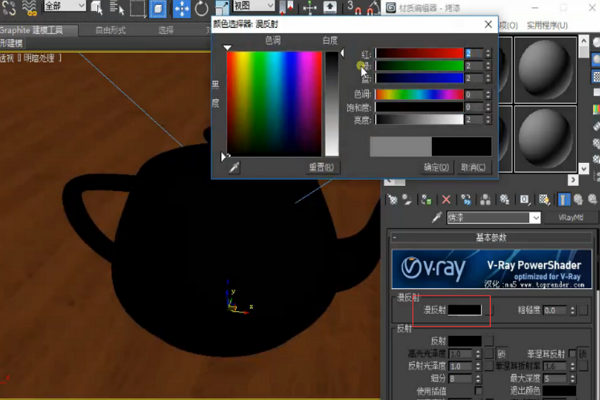This screenshot has height=400, width=600.
Task: Click the material ID channel icon
Action: tap(524, 199)
